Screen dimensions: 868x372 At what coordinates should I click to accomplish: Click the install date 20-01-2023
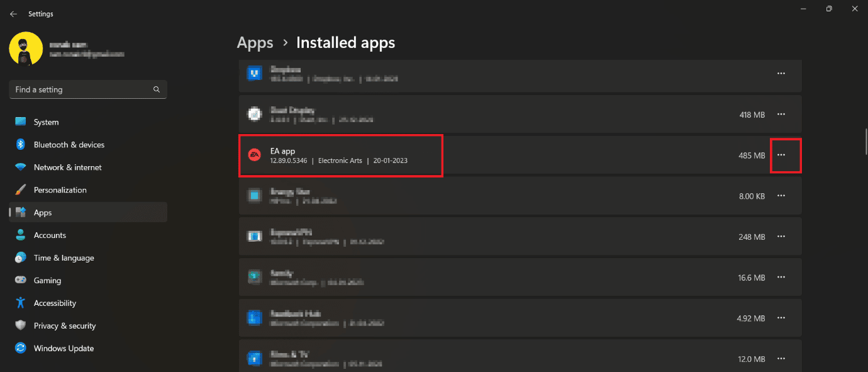pos(390,161)
